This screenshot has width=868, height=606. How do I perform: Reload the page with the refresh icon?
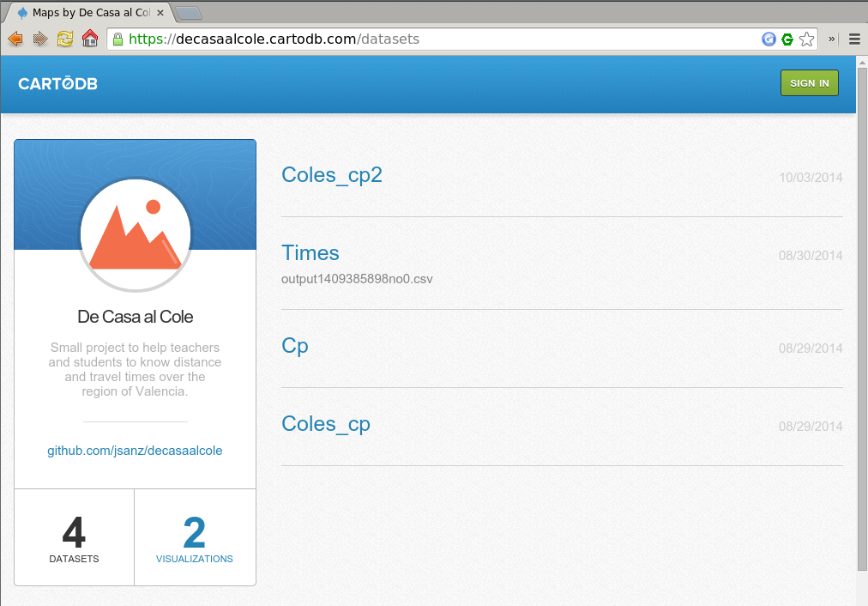[x=65, y=39]
